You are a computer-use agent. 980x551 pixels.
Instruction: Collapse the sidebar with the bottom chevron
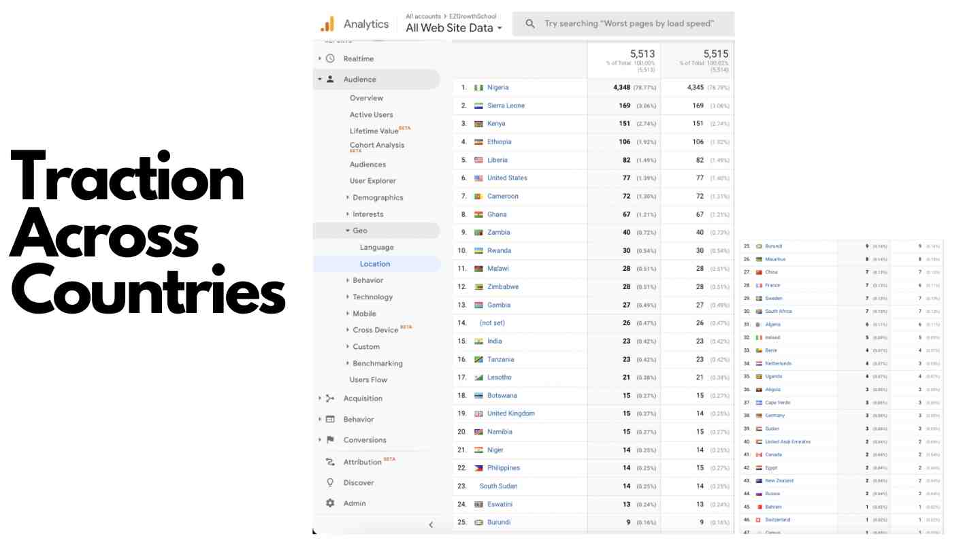[x=430, y=524]
